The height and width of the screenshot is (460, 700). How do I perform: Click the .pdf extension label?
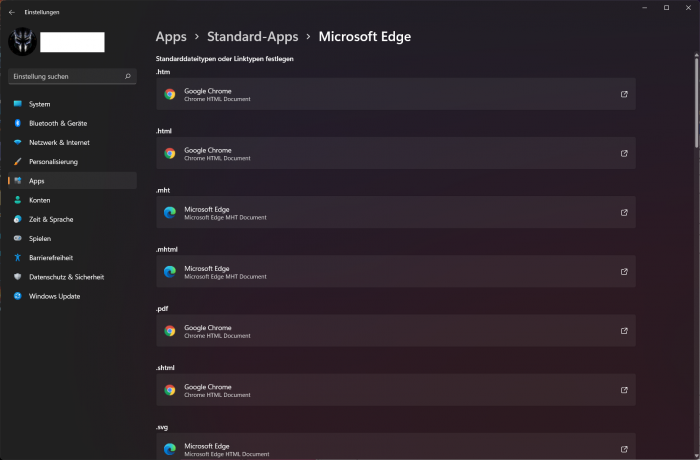point(162,309)
